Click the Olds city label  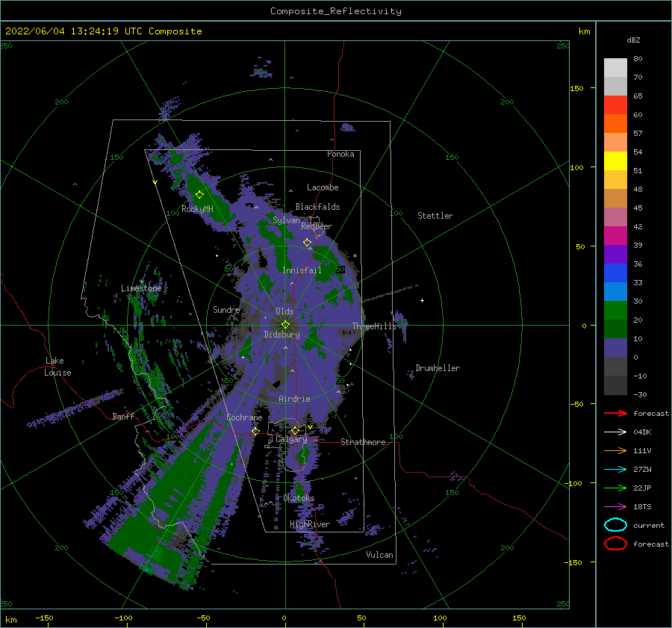point(284,311)
